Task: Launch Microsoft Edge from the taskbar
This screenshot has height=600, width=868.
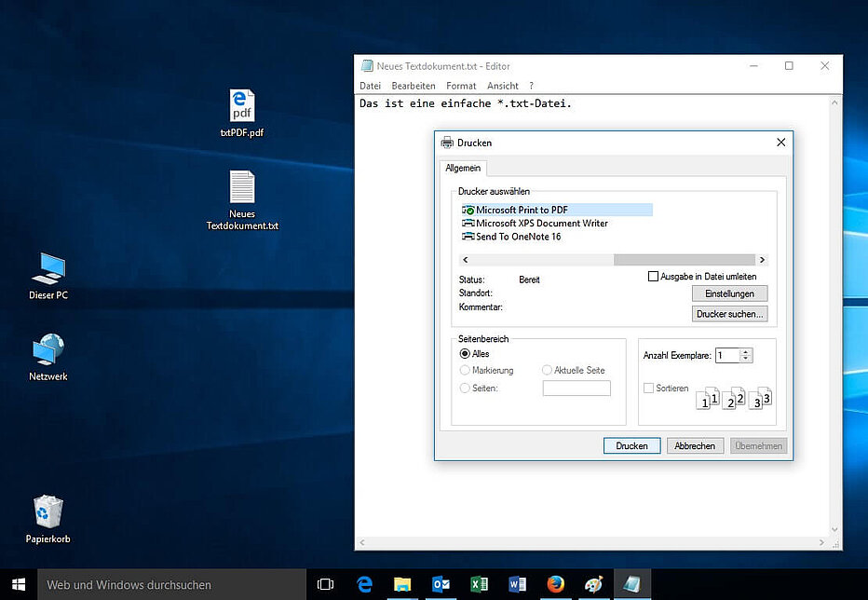Action: pos(364,584)
